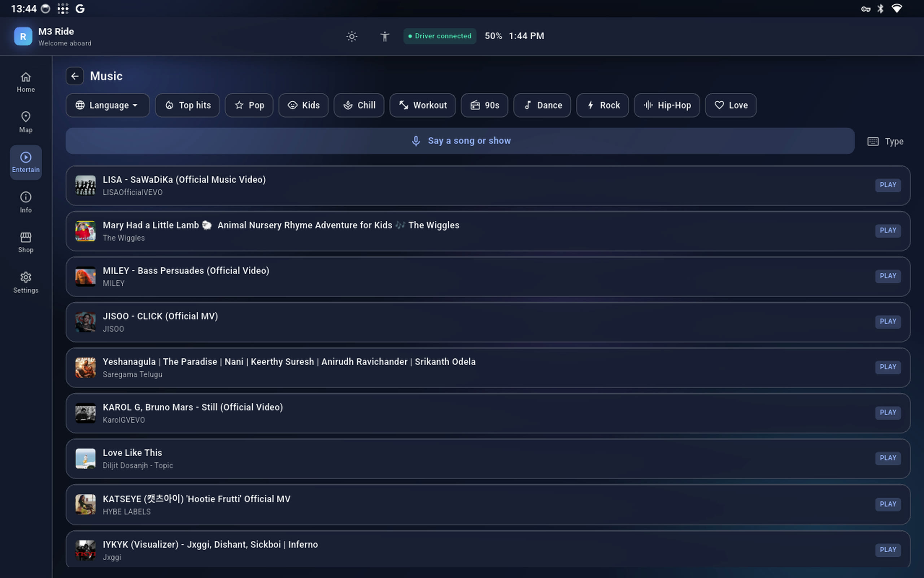Select the Entertain sidebar item
924x578 pixels.
[x=26, y=163]
